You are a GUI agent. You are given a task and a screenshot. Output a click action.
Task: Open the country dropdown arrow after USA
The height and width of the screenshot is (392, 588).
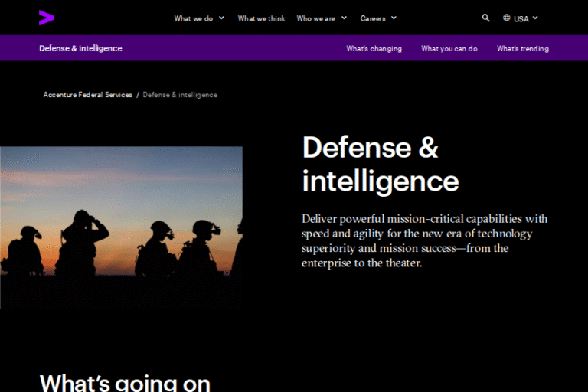(535, 18)
